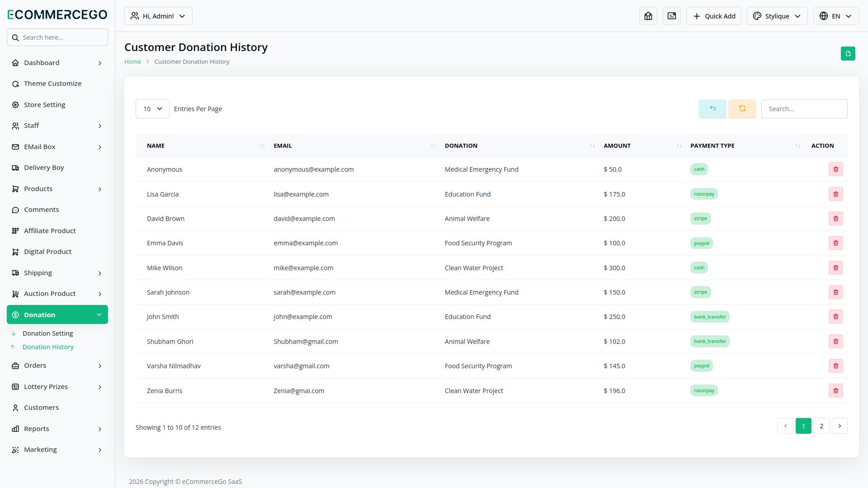Delete Lisa Garcia's donation entry

836,194
